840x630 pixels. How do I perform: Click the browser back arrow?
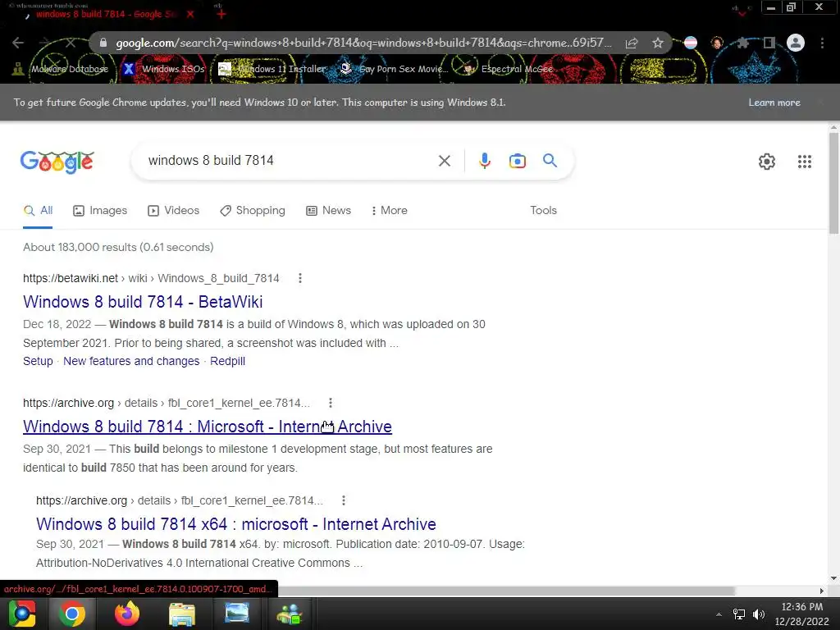pyautogui.click(x=18, y=43)
